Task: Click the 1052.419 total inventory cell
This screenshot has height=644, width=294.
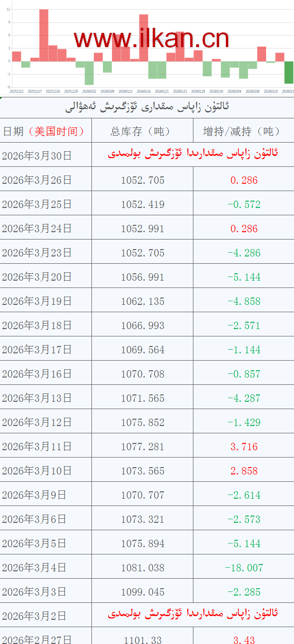Action: click(x=142, y=204)
